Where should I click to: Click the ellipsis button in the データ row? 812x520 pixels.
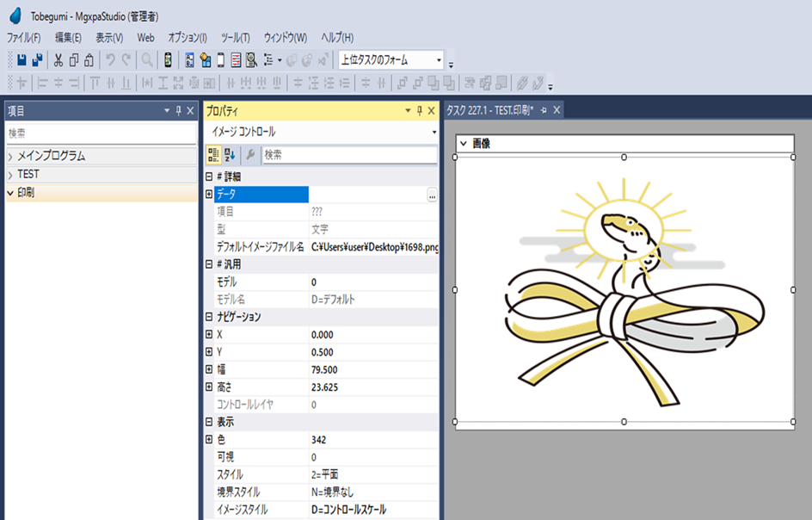[432, 195]
